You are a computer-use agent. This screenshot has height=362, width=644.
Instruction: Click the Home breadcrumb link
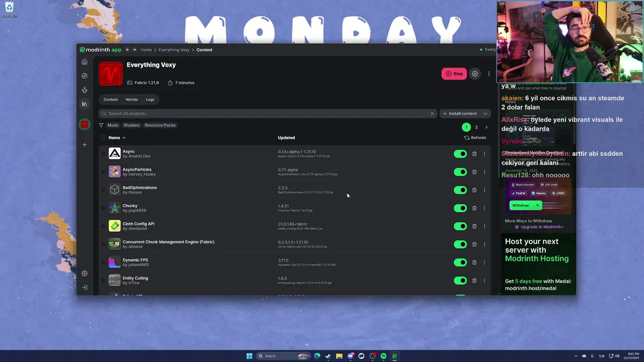point(146,50)
